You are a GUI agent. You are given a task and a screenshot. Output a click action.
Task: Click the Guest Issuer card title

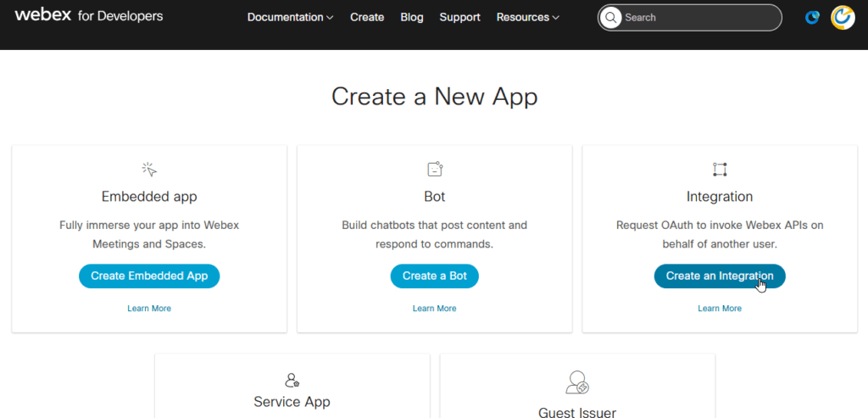click(577, 411)
